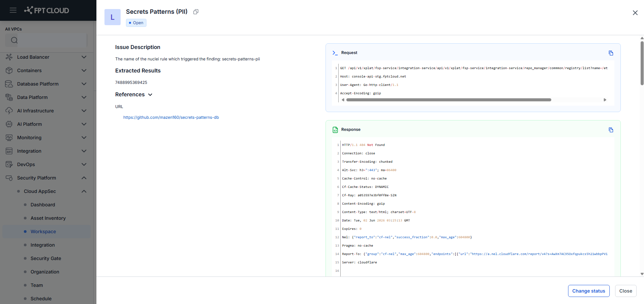Click the request horizontal scrollbar thumb
The height and width of the screenshot is (304, 644).
point(448,100)
